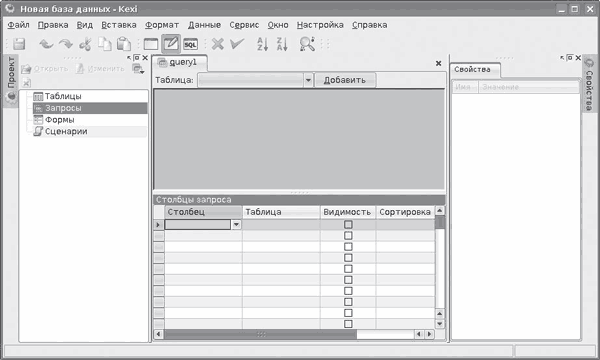600x360 pixels.
Task: Sort descending with the Z-A icon
Action: click(x=282, y=44)
